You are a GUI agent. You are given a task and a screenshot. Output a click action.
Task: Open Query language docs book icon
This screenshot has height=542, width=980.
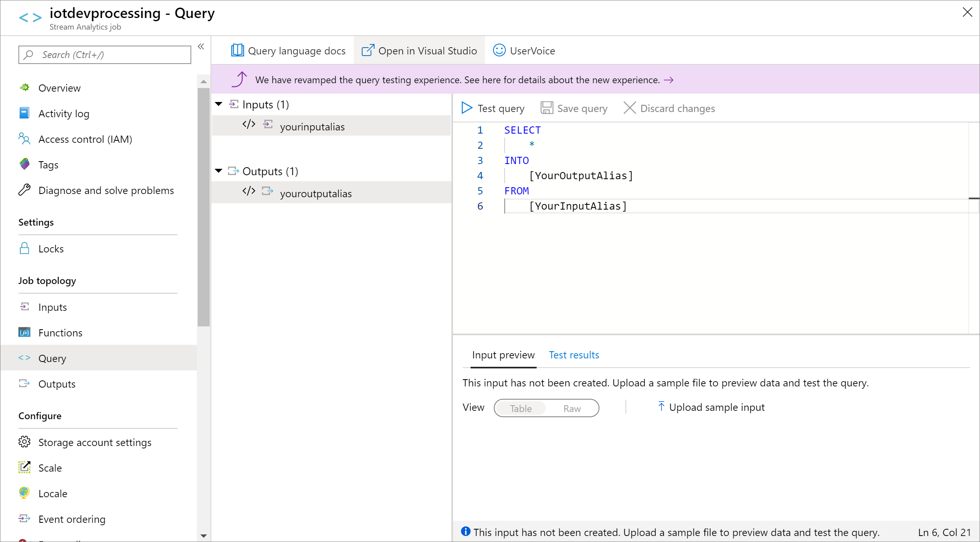pyautogui.click(x=237, y=50)
